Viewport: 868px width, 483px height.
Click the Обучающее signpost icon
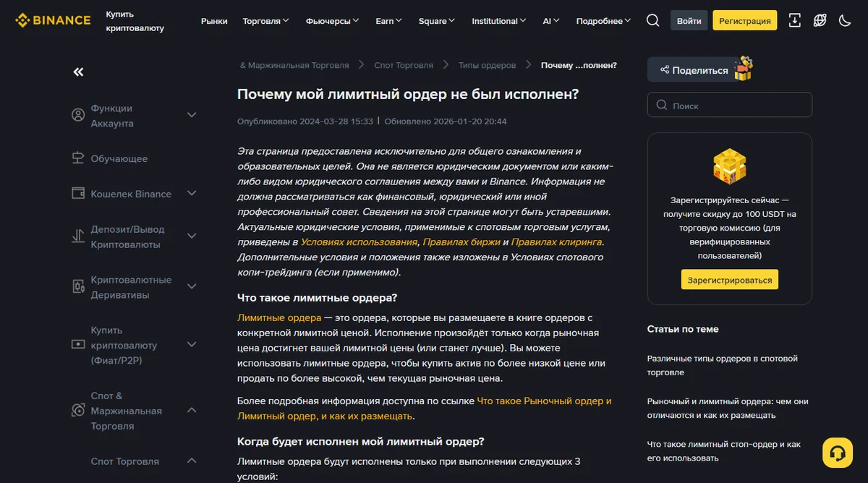(x=78, y=158)
